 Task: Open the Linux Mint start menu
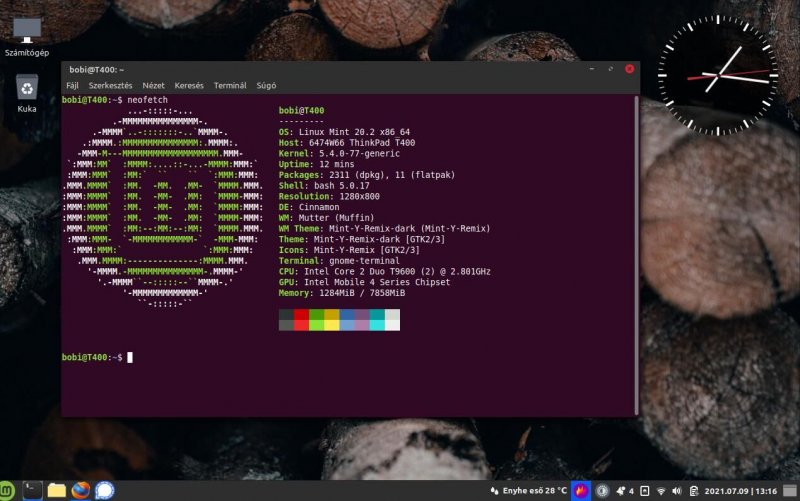(x=7, y=491)
